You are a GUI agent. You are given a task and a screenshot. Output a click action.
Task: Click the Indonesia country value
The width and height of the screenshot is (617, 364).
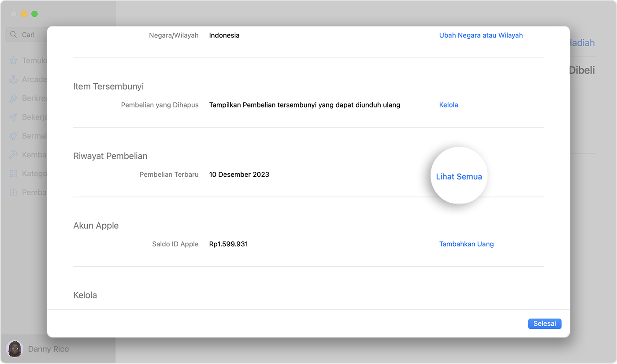click(224, 35)
